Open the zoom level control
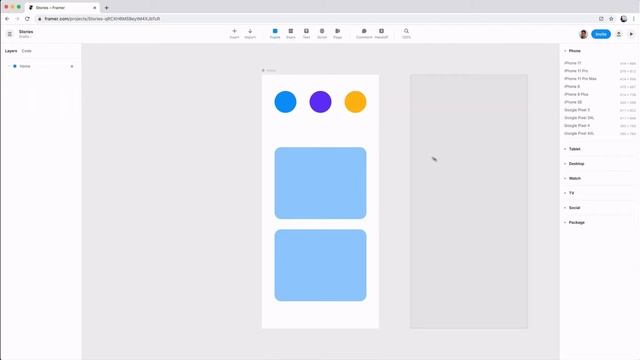This screenshot has width=640, height=360. point(406,33)
